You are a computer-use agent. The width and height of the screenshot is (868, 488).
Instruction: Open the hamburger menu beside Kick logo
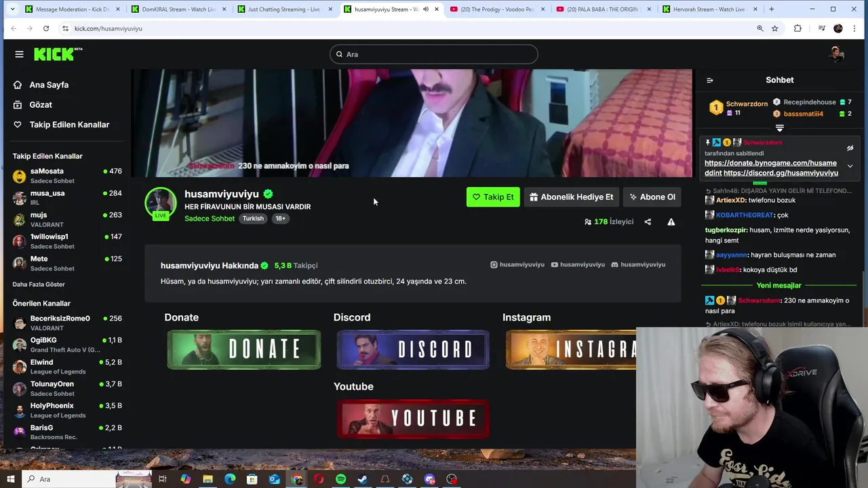click(19, 54)
